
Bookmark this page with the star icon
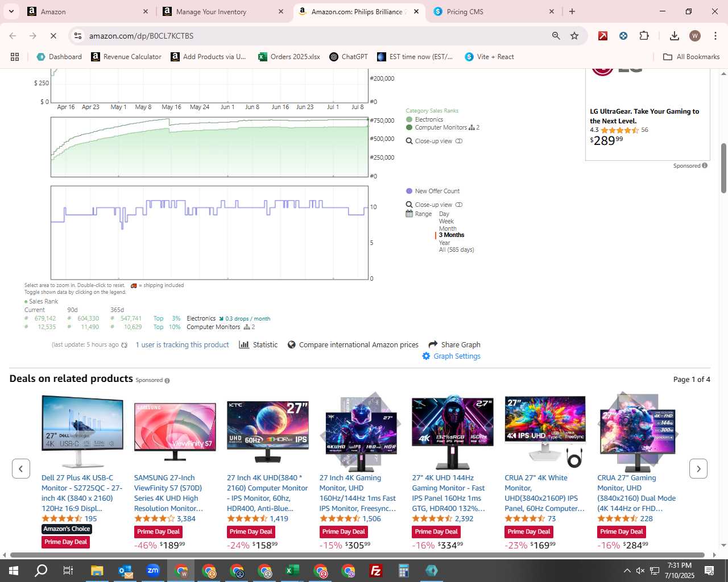(x=574, y=36)
